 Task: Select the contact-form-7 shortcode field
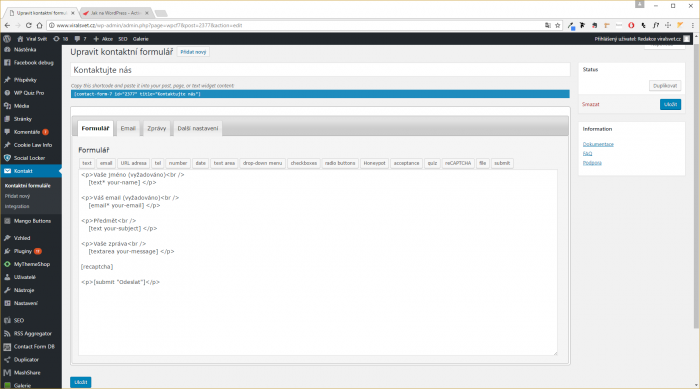tap(320, 94)
